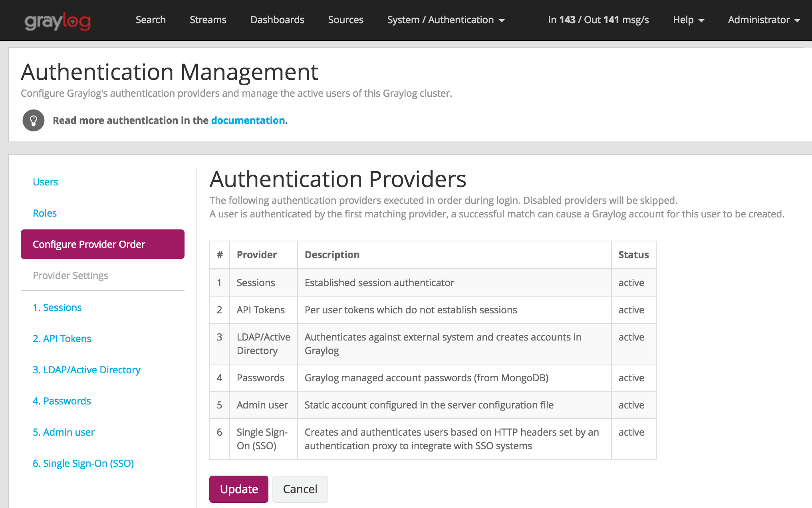Expand the Help dropdown menu
This screenshot has width=812, height=508.
[688, 20]
